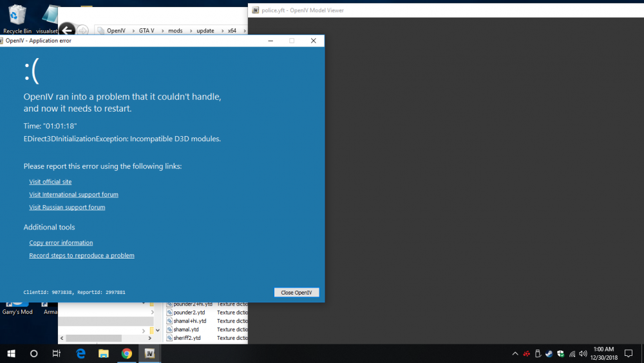
Task: Click the red dots tray icon
Action: coord(527,353)
